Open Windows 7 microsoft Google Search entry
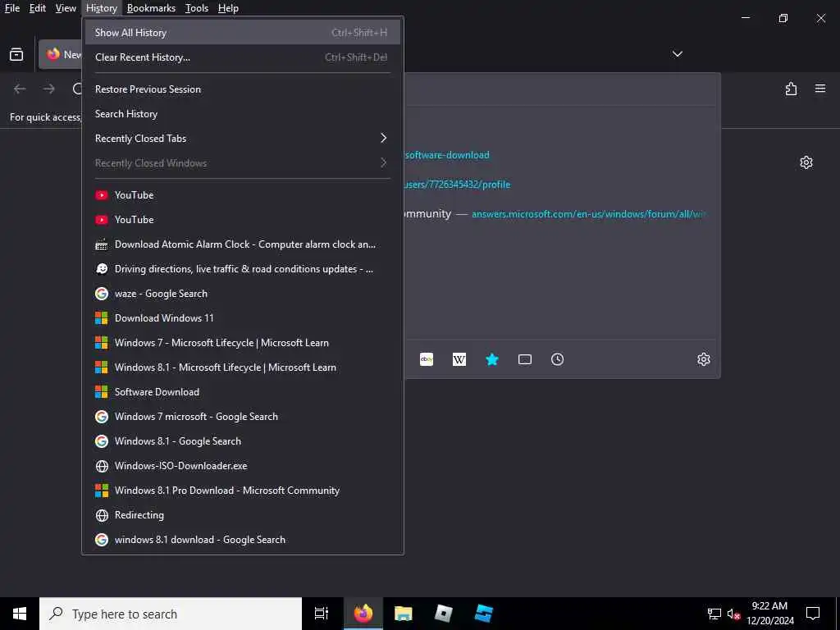The height and width of the screenshot is (630, 840). [242, 418]
